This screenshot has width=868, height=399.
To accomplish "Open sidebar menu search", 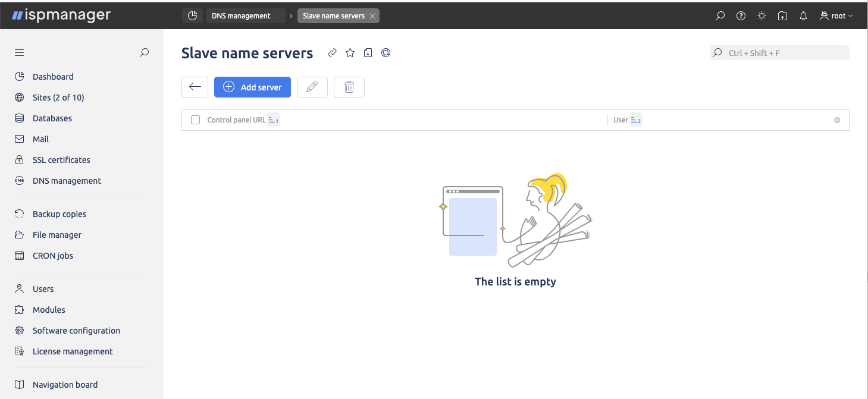I will (x=144, y=53).
